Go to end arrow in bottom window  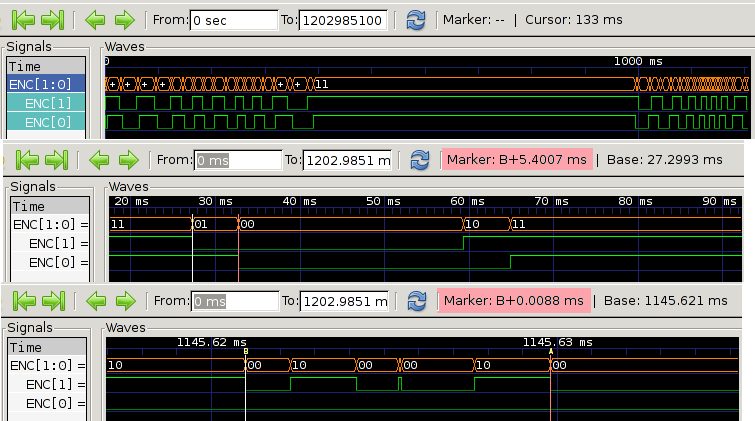[x=53, y=301]
